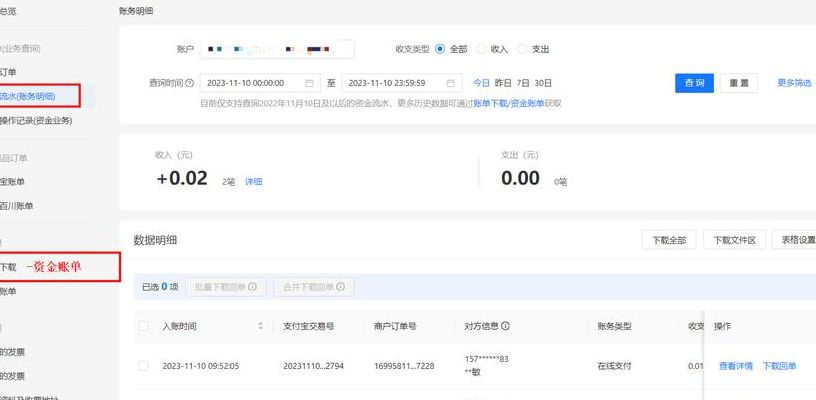Screen dimensions: 816x400
Task: Select the 支出 radio button
Action: [x=521, y=49]
